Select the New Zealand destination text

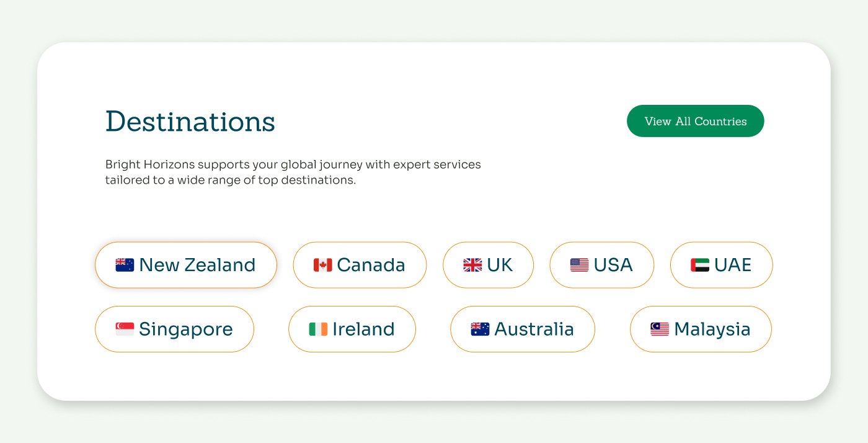pos(197,265)
